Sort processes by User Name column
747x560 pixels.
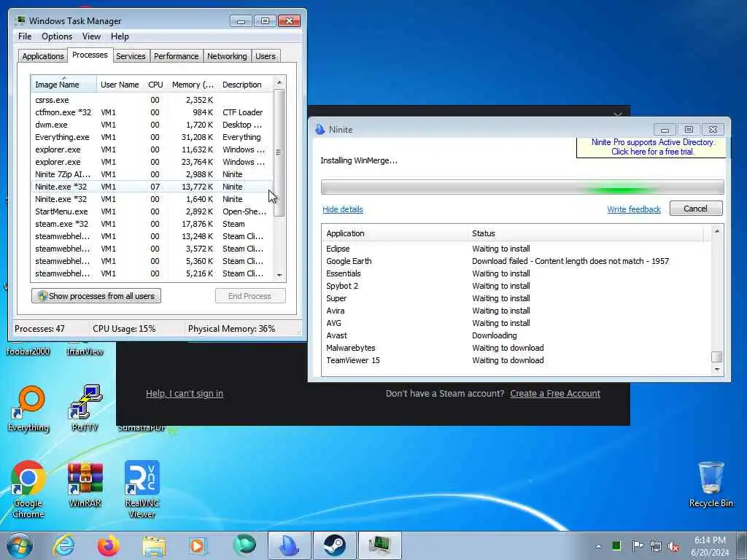tap(120, 85)
